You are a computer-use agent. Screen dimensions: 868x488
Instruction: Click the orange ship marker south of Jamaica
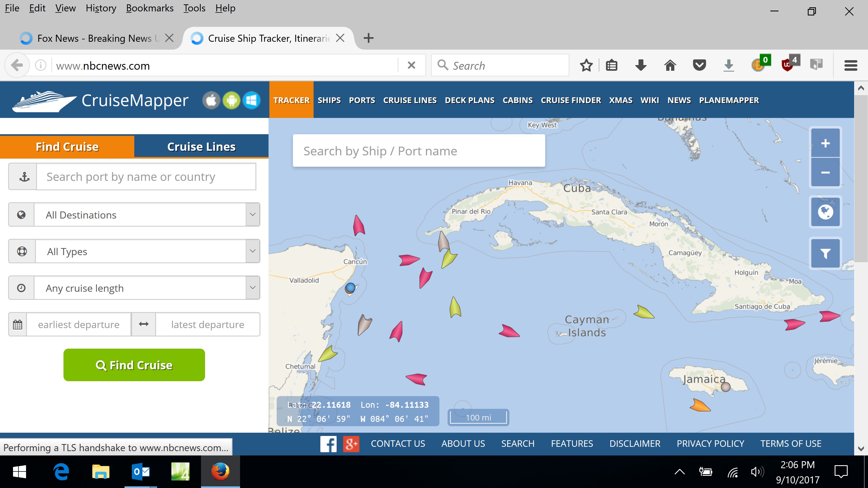pos(700,405)
